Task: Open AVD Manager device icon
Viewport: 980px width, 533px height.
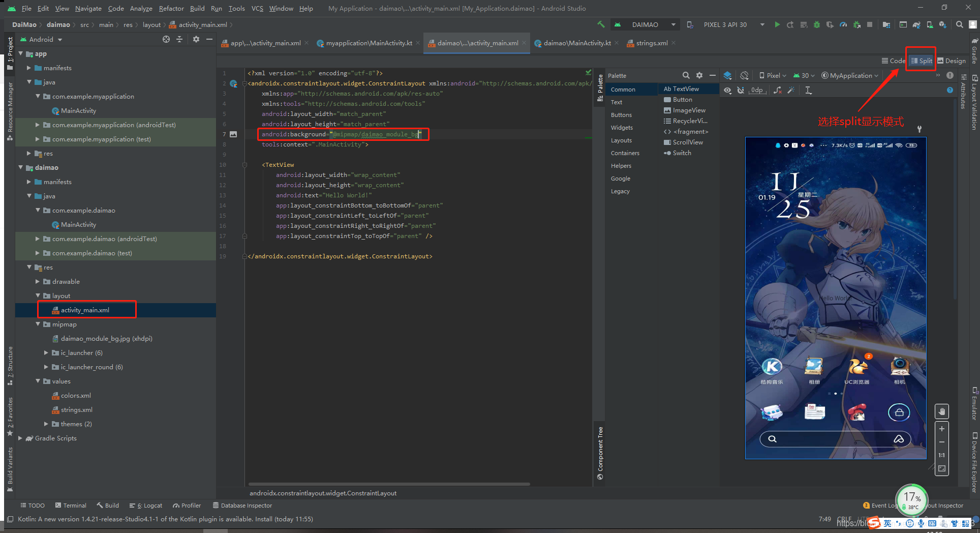Action: (930, 24)
